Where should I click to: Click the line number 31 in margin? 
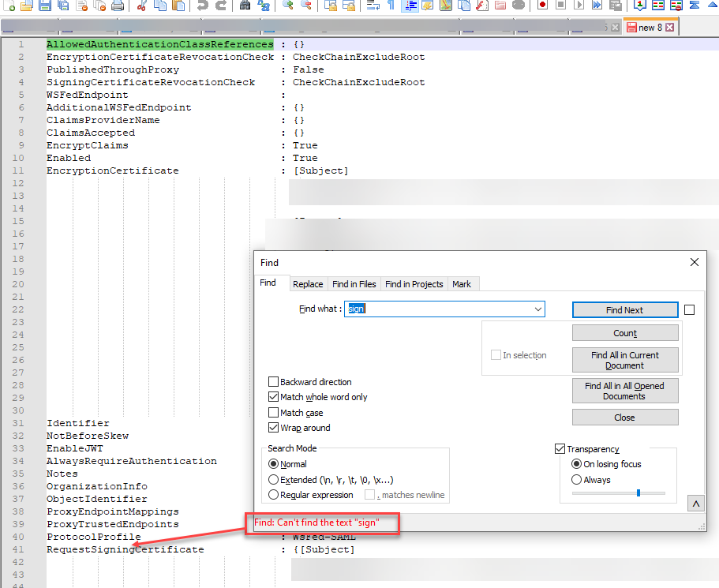pyautogui.click(x=18, y=423)
